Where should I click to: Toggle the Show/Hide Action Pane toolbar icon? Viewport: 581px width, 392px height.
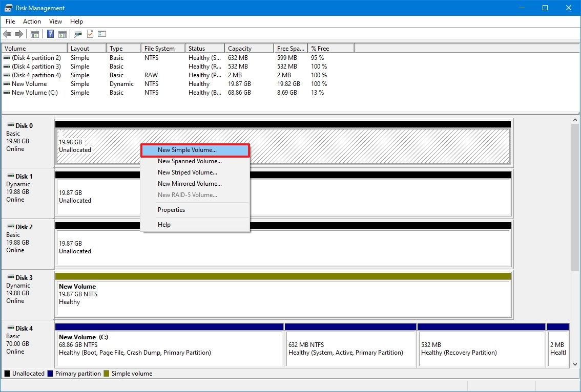pos(63,34)
